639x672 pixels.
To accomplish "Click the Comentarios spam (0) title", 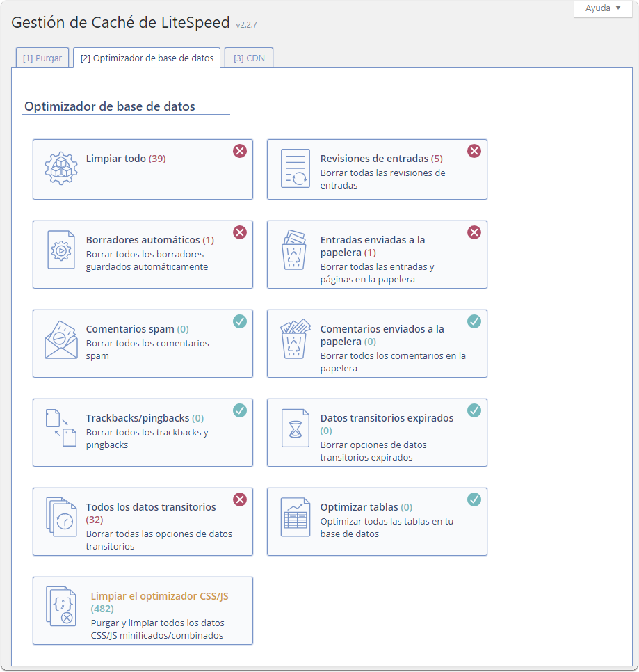I will click(138, 329).
